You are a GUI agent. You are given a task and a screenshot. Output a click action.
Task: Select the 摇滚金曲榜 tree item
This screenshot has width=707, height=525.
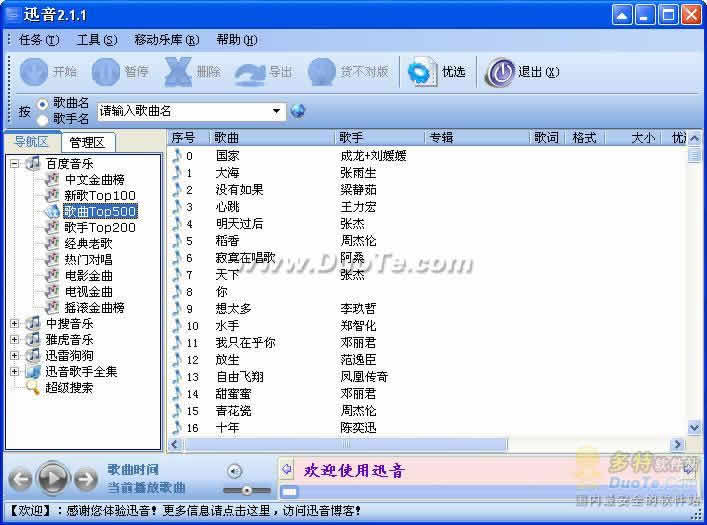[x=94, y=308]
